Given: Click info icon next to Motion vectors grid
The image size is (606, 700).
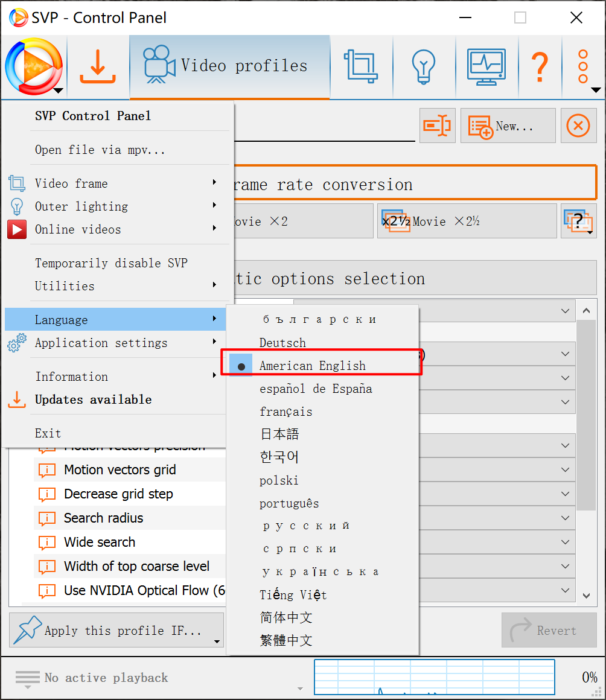Looking at the screenshot, I should (47, 470).
